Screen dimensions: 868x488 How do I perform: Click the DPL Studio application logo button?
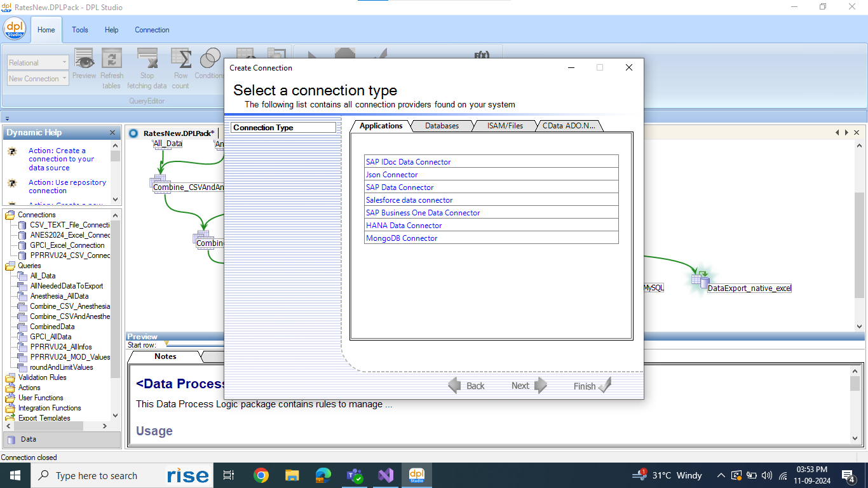[14, 29]
